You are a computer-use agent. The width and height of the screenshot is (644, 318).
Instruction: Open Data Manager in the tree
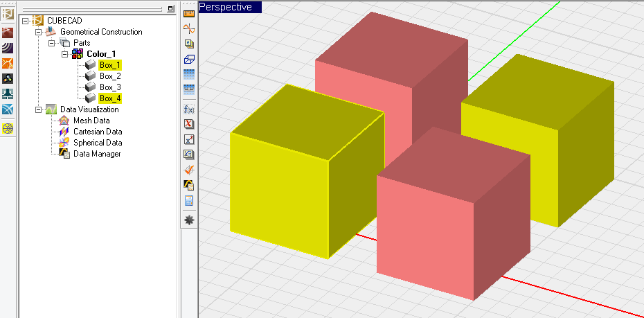(97, 154)
